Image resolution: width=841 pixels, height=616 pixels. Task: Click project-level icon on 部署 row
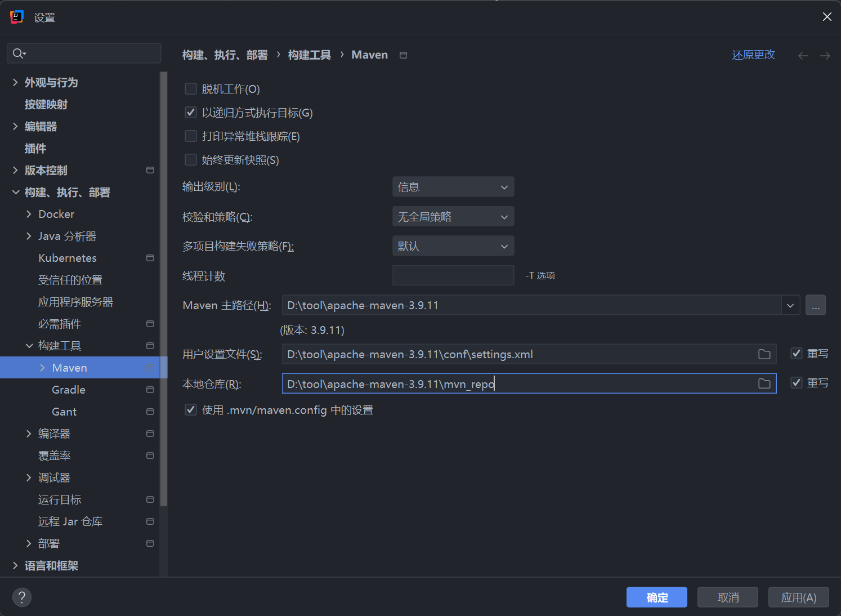[150, 543]
